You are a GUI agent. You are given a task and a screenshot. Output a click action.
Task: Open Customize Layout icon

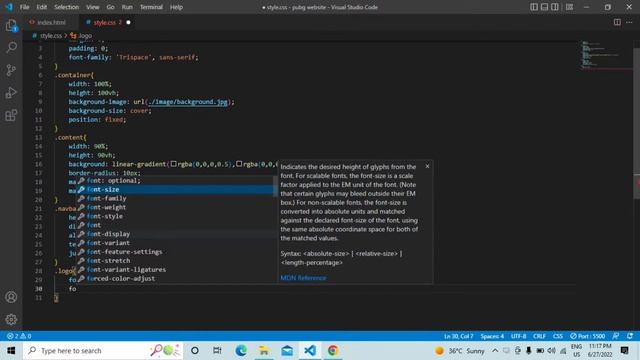569,7
